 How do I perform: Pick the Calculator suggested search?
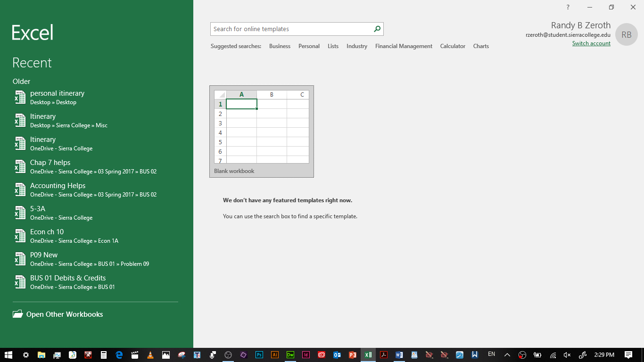(453, 46)
